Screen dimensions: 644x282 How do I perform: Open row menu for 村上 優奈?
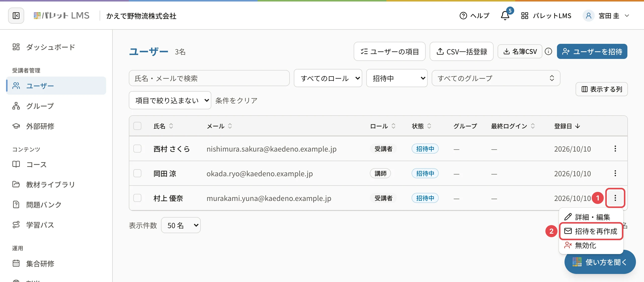615,198
